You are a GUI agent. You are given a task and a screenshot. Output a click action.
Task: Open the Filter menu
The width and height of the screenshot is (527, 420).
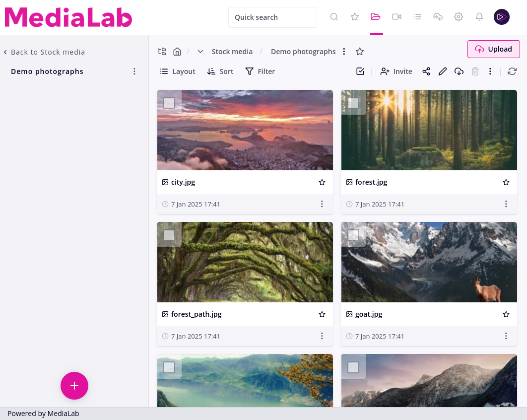point(260,71)
